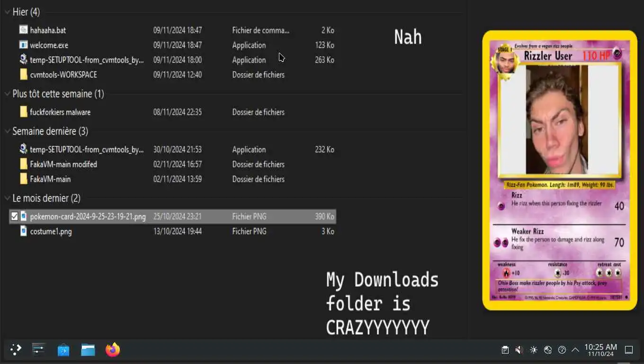Viewport: 644px width, 364px height.
Task: Click the show desktop icon
Action: pyautogui.click(x=629, y=350)
